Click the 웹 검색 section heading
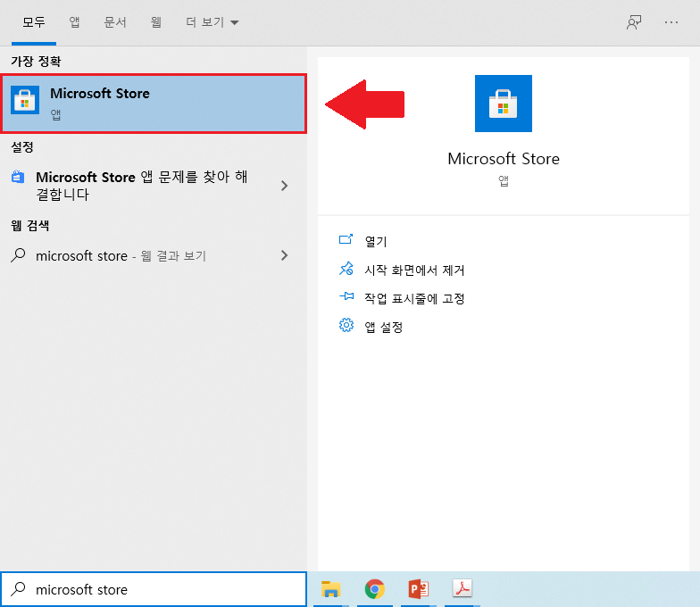 (x=30, y=225)
